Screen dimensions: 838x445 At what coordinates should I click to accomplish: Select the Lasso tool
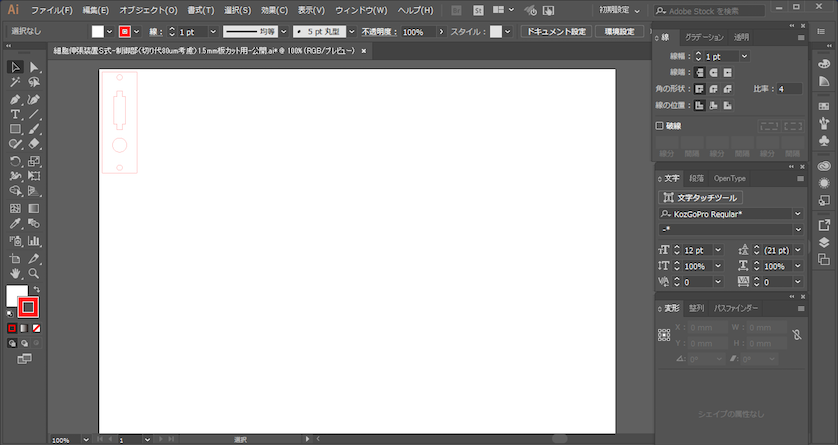tap(34, 82)
